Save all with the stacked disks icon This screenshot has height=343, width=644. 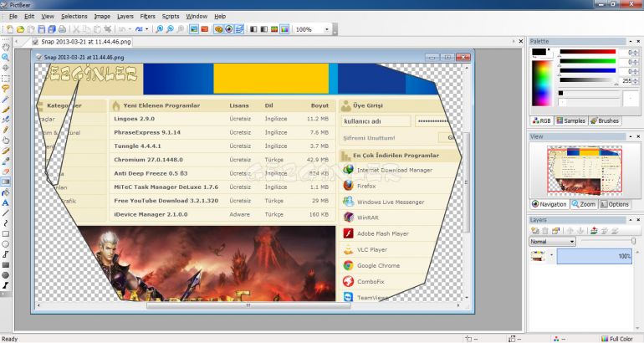[x=52, y=29]
